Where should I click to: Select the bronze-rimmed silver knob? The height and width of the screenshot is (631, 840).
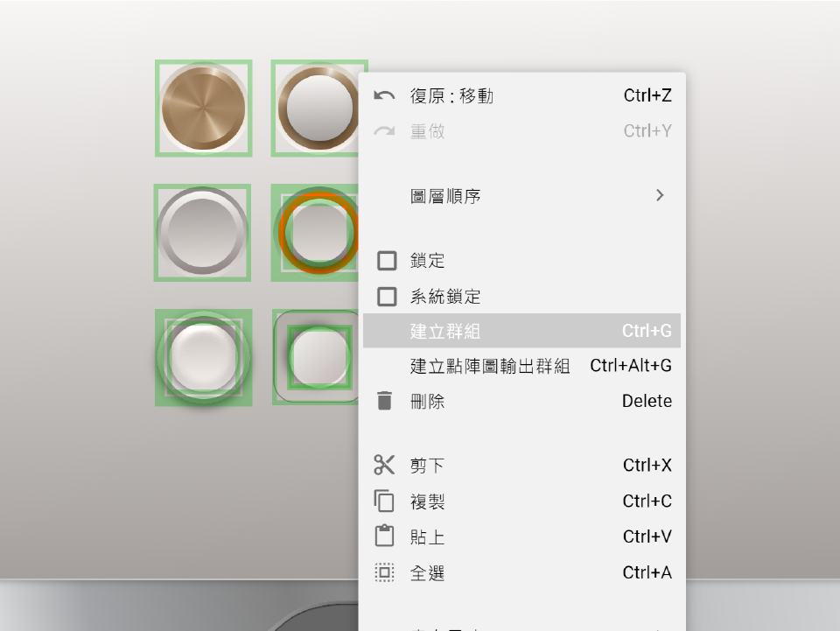pos(317,109)
